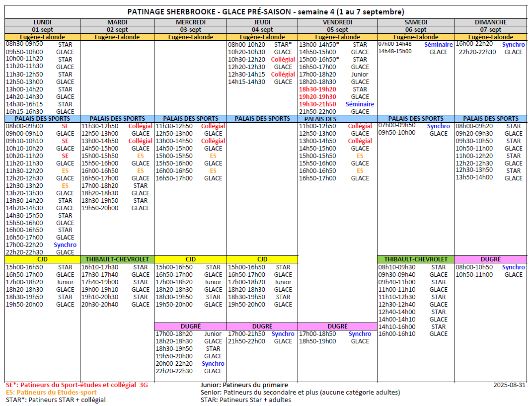Select the MARDI column header
532x406 pixels.
click(x=117, y=22)
